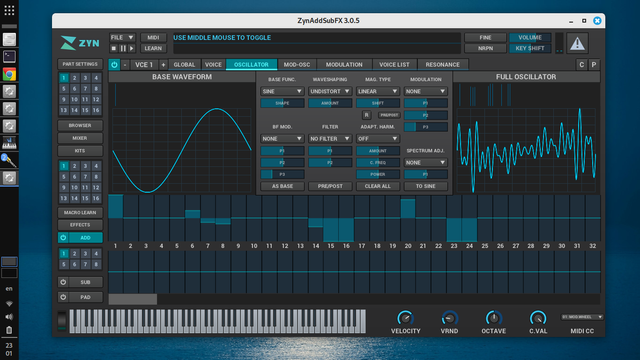Click the PART SETTINGS button
640x360 pixels.
point(80,64)
